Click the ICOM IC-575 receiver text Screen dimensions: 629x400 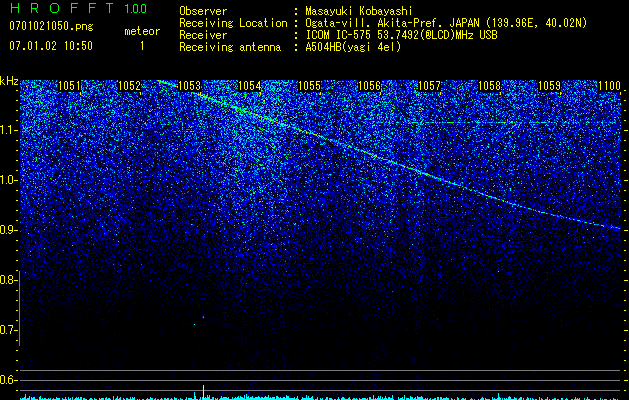point(401,35)
